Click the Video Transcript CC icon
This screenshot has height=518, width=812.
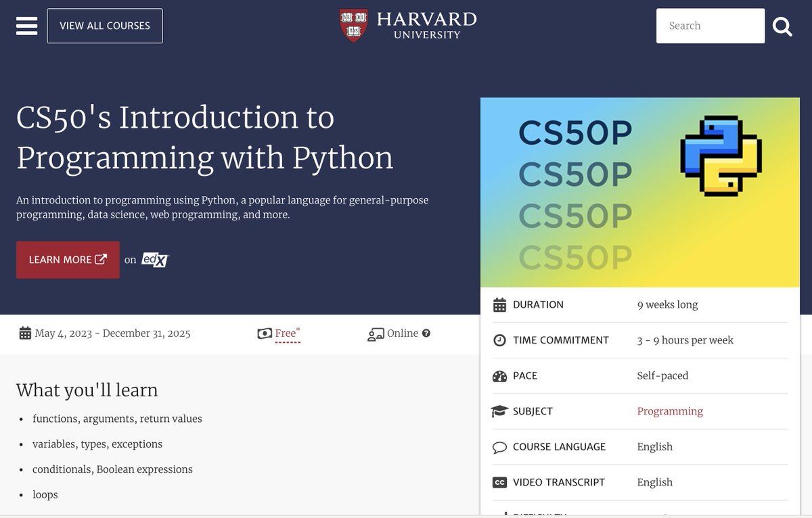pos(499,483)
